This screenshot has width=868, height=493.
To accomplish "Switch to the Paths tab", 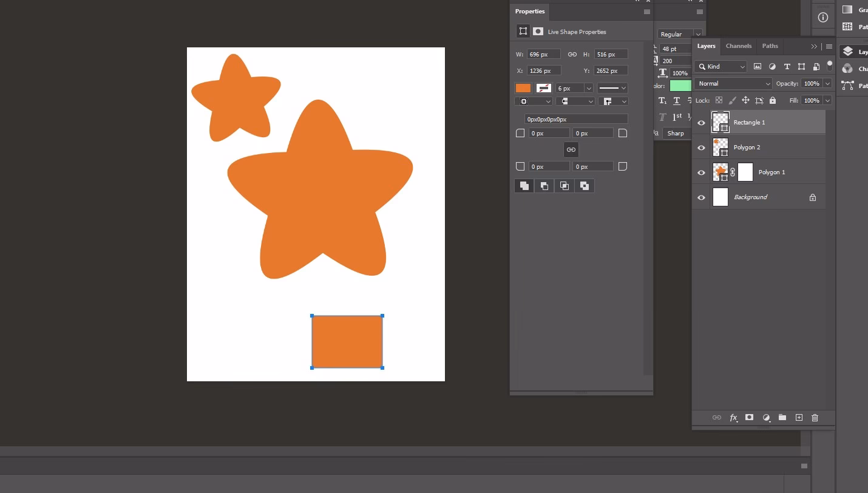I will 770,46.
